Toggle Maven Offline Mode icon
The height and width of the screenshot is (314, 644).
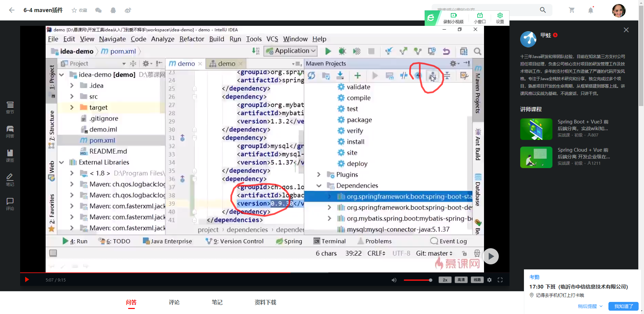click(x=404, y=76)
